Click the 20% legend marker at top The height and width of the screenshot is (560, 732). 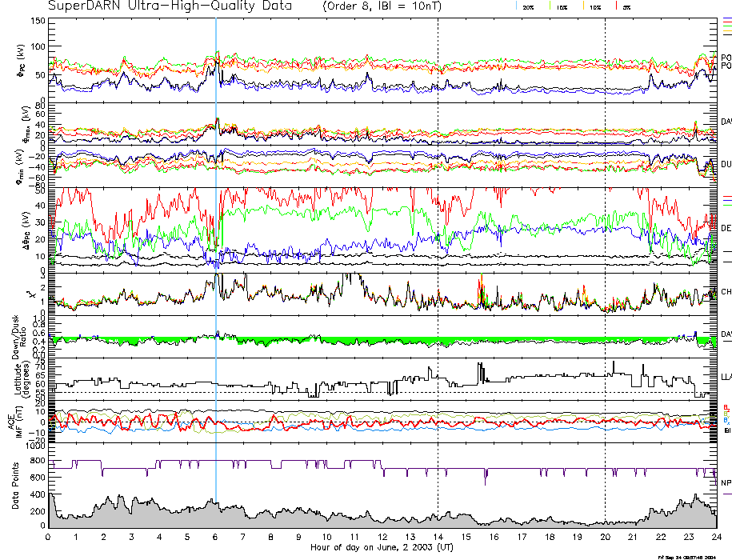tap(528, 6)
